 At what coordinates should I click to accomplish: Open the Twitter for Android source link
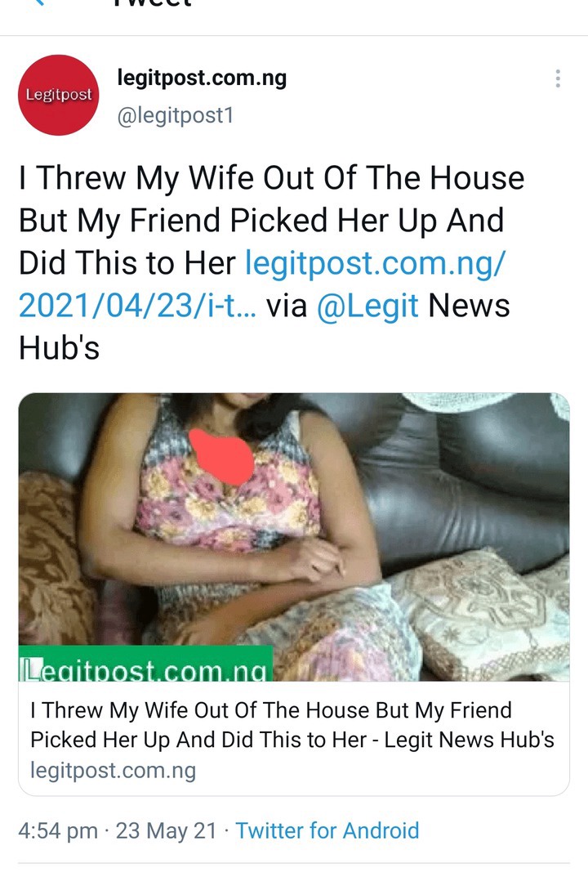tap(327, 830)
